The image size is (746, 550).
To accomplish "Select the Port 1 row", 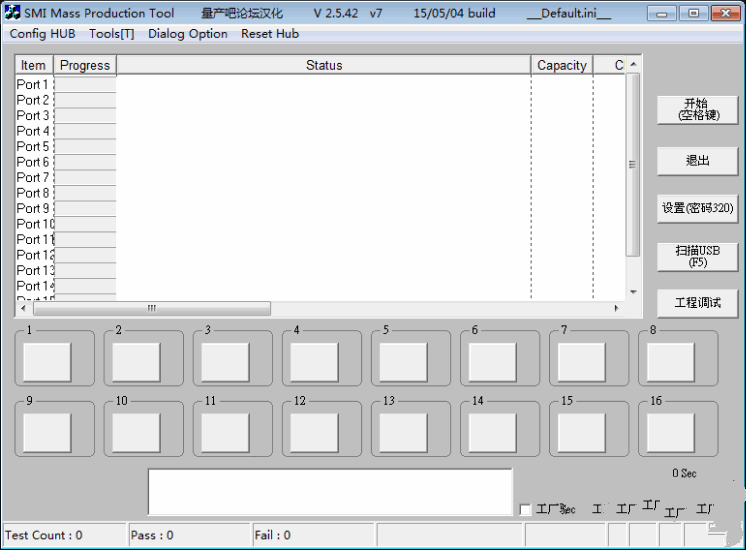I will 321,84.
